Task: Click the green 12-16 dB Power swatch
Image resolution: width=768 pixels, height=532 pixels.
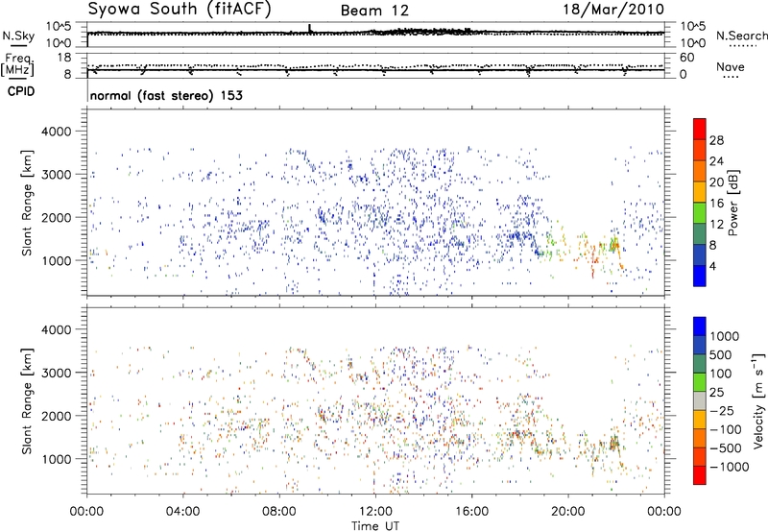Action: [x=700, y=212]
